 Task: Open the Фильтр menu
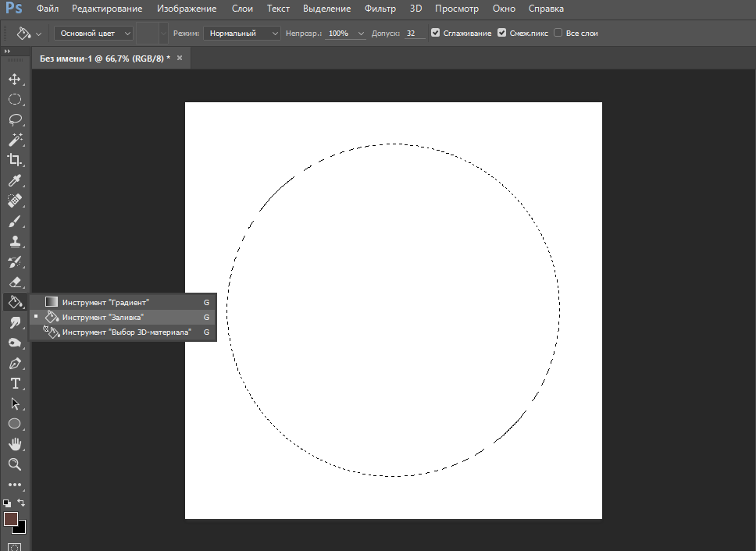(380, 9)
